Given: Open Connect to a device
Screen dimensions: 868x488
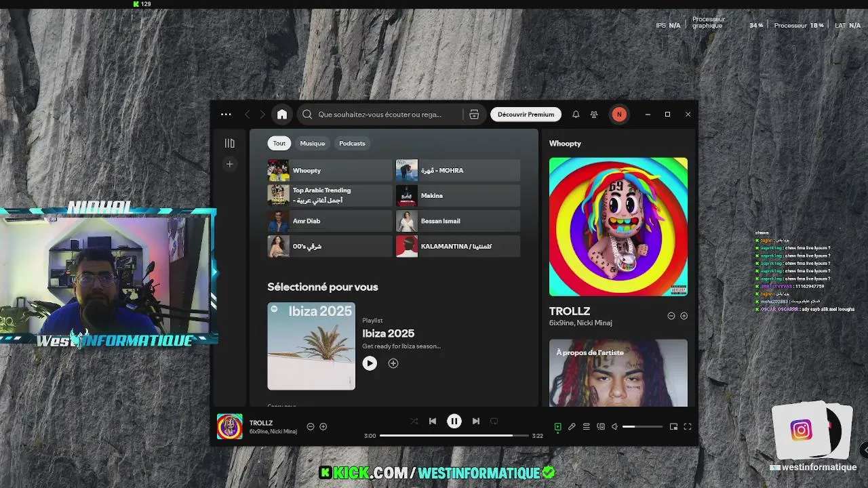Looking at the screenshot, I should [x=601, y=426].
